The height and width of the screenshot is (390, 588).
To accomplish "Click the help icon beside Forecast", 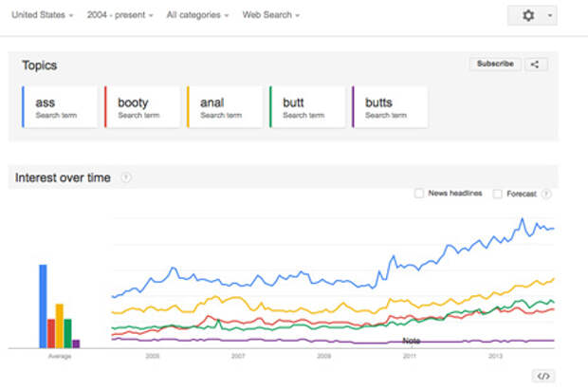I will [546, 194].
